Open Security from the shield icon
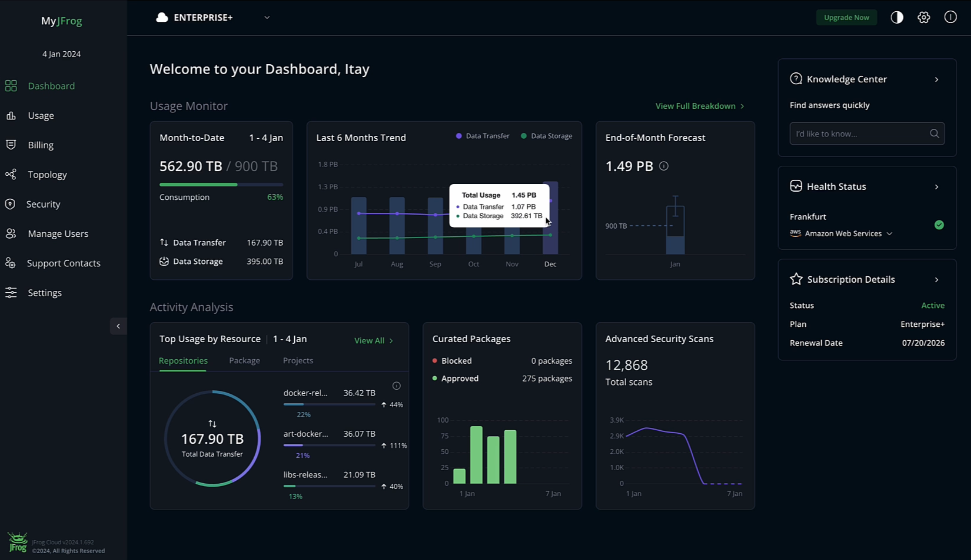 (11, 204)
